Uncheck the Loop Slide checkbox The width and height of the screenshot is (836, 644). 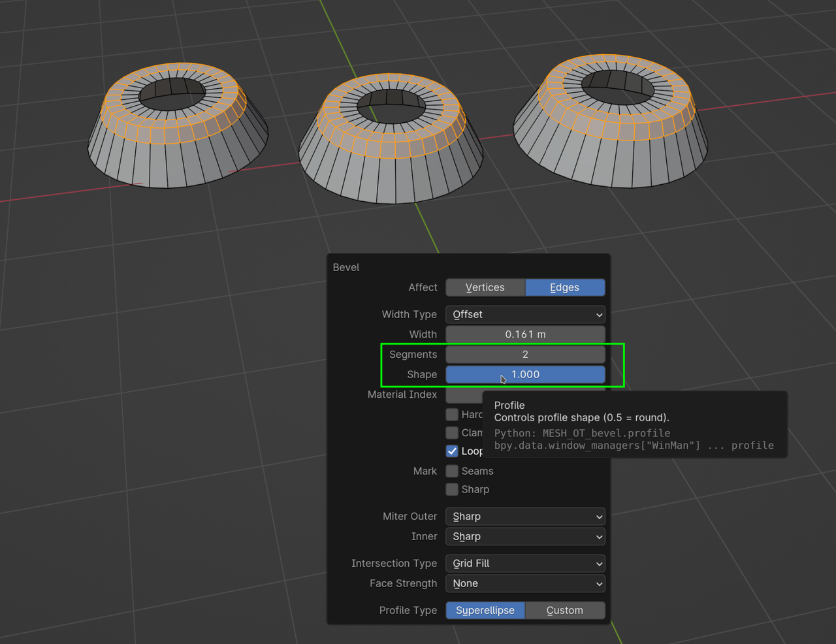click(452, 451)
